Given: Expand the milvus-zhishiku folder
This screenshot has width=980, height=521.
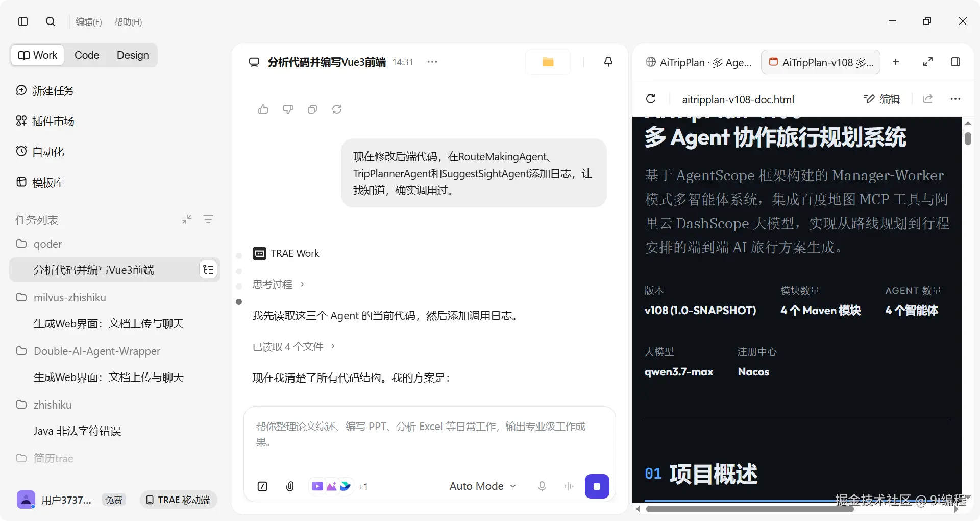Looking at the screenshot, I should pyautogui.click(x=61, y=297).
